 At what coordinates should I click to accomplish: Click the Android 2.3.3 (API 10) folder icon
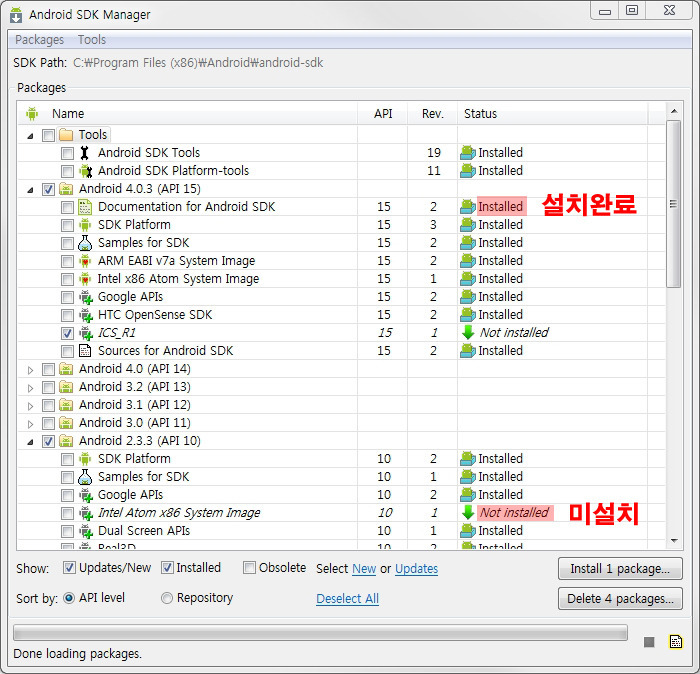pyautogui.click(x=66, y=441)
